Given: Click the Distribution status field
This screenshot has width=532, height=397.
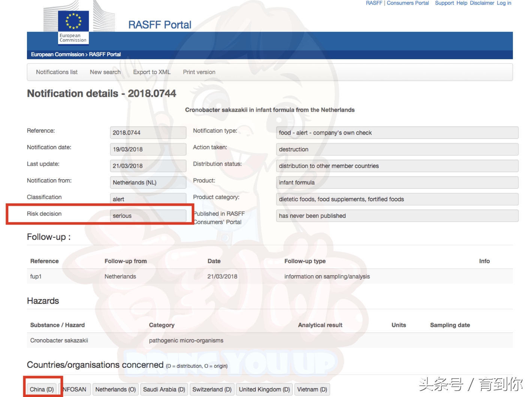Looking at the screenshot, I should 397,166.
